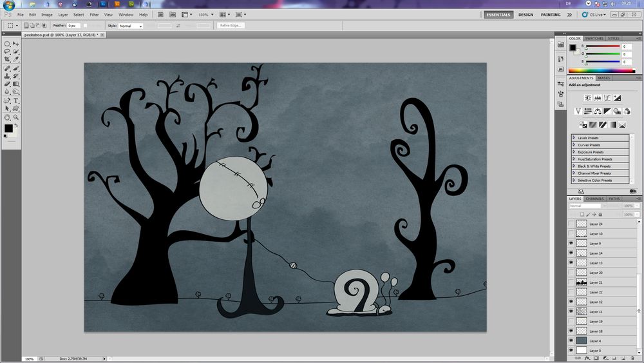Viewport: 644px width, 363px height.
Task: Enable the Anti-alias checkbox
Action: pyautogui.click(x=86, y=26)
